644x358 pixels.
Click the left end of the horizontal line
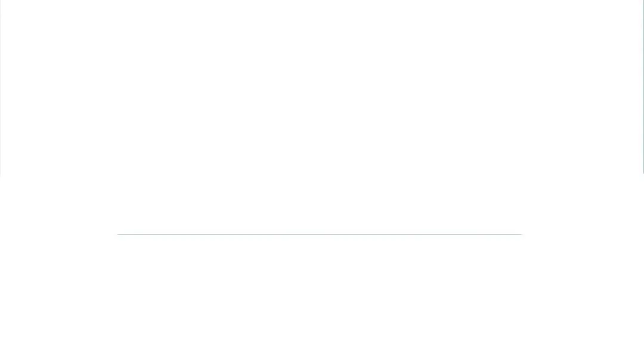point(119,234)
